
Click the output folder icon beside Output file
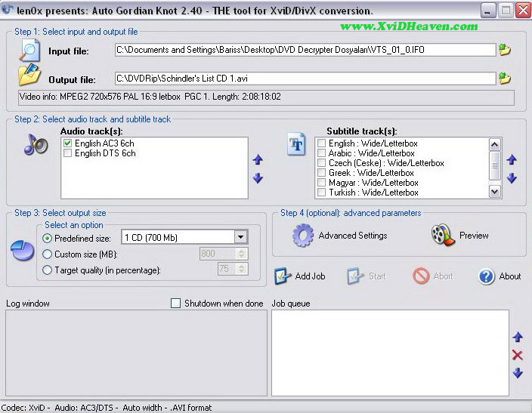[29, 75]
